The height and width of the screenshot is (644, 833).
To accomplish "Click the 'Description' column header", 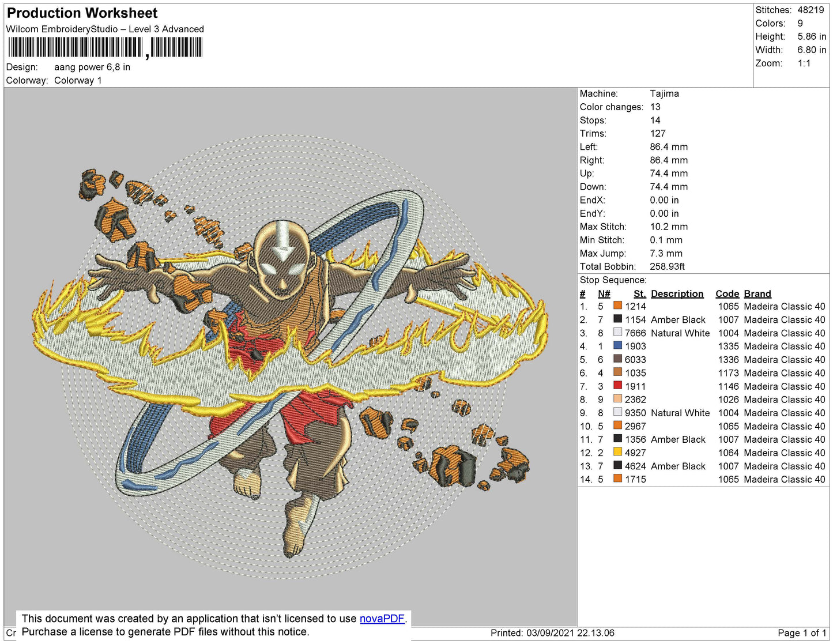I will coord(677,293).
